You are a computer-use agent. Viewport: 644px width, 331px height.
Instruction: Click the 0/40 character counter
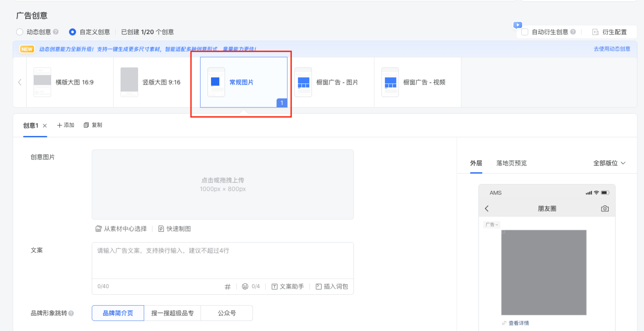pos(103,286)
